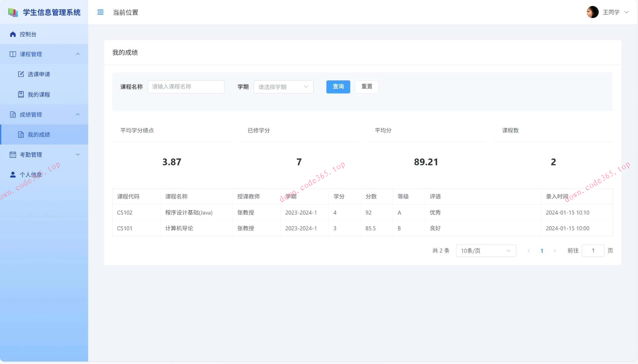638x364 pixels.
Task: Click the next page arrow
Action: coord(555,251)
